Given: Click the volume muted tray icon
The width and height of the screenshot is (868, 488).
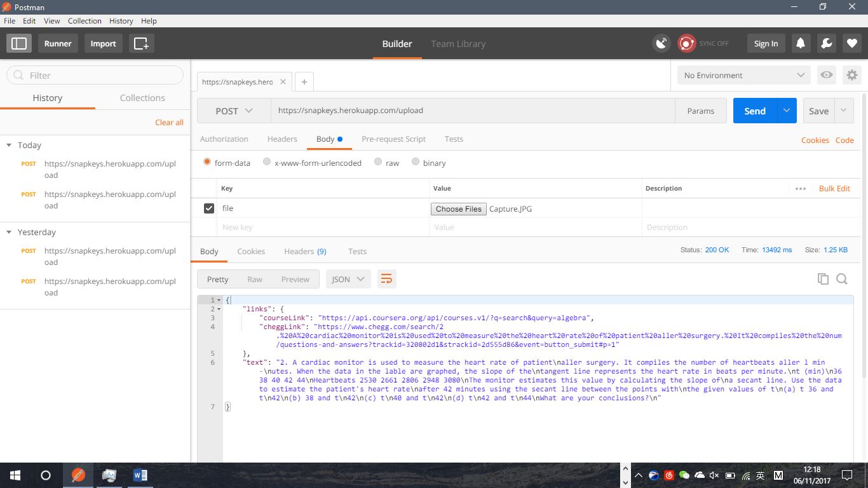Looking at the screenshot, I should (714, 475).
